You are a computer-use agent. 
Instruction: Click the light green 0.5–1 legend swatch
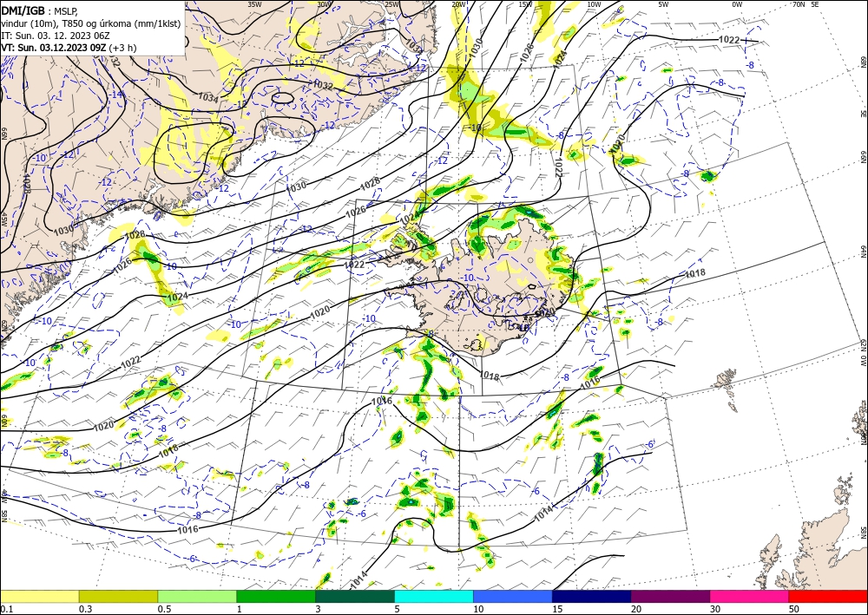click(x=197, y=596)
